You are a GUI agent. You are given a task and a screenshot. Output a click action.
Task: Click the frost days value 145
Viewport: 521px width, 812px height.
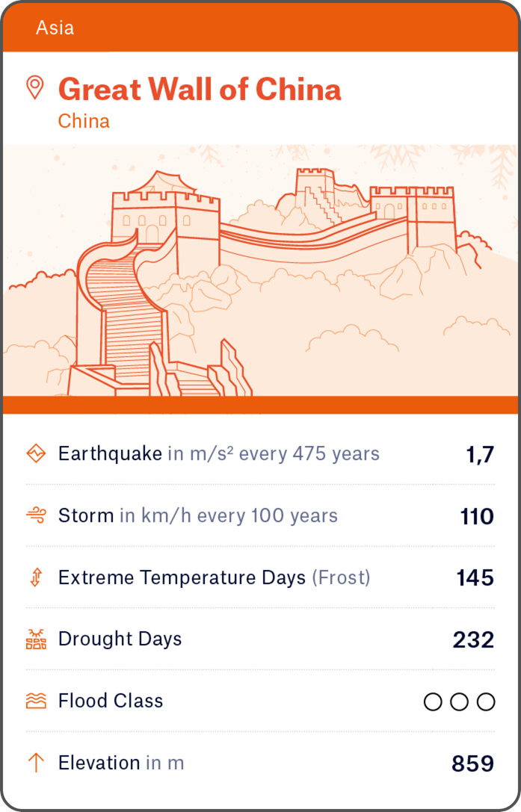pos(475,577)
